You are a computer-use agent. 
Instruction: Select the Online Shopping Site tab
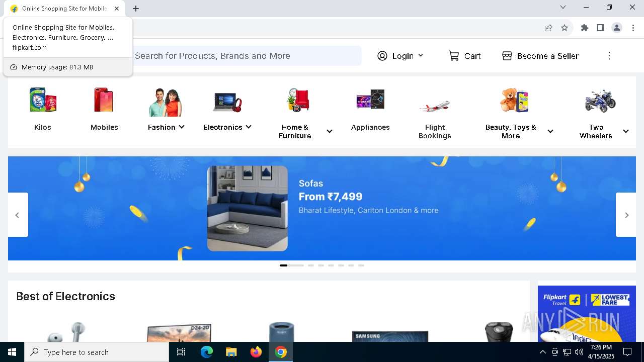pyautogui.click(x=64, y=9)
